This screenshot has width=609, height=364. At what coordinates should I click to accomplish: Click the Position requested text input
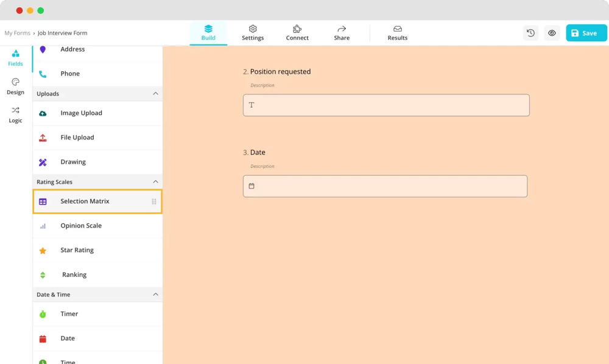386,105
